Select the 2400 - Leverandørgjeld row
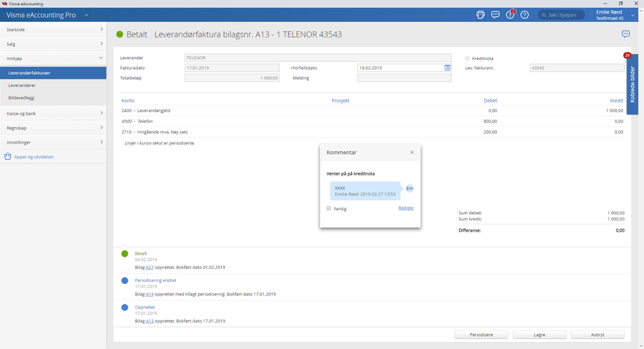Image resolution: width=644 pixels, height=349 pixels. point(372,110)
